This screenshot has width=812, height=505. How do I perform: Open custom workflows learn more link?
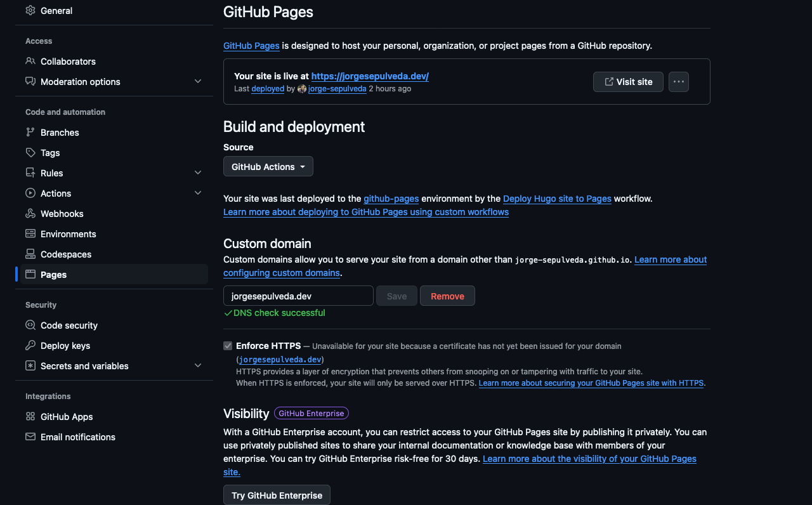click(x=366, y=212)
